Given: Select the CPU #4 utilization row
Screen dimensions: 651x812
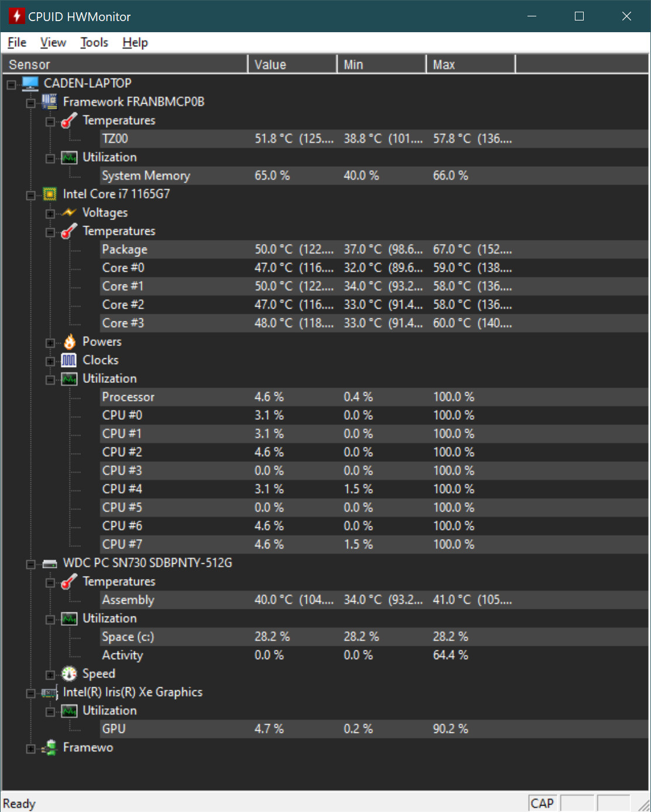Looking at the screenshot, I should [374, 489].
